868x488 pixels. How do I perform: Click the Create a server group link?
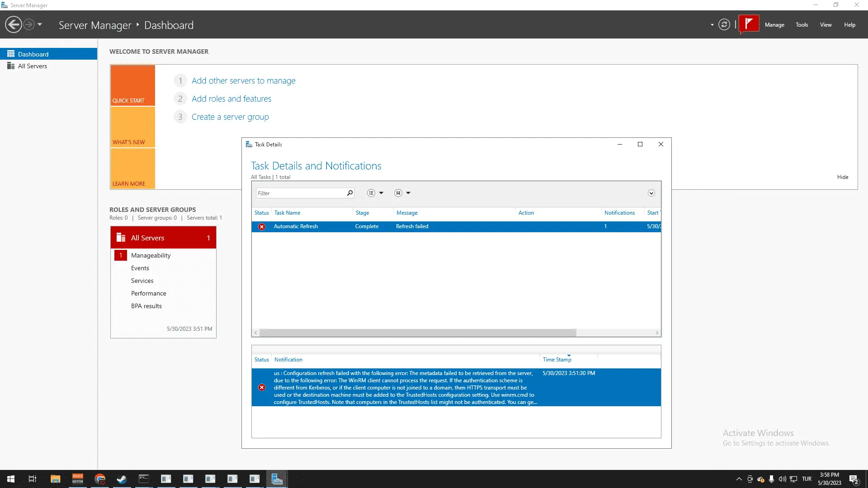[230, 117]
